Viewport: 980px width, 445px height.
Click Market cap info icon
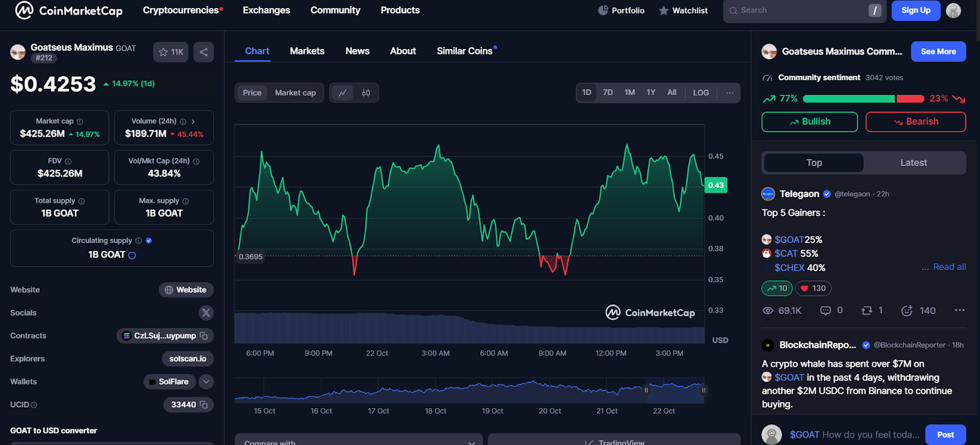[80, 121]
